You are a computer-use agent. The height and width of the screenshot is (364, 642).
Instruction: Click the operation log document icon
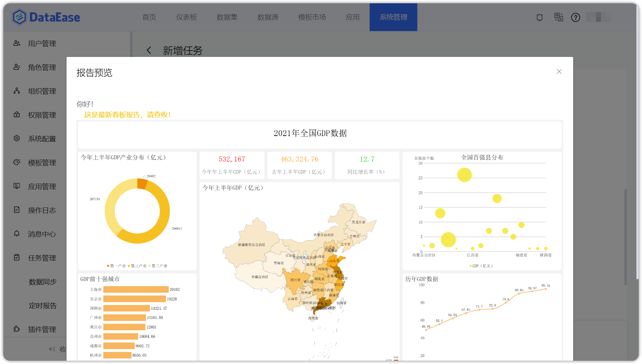(x=17, y=210)
